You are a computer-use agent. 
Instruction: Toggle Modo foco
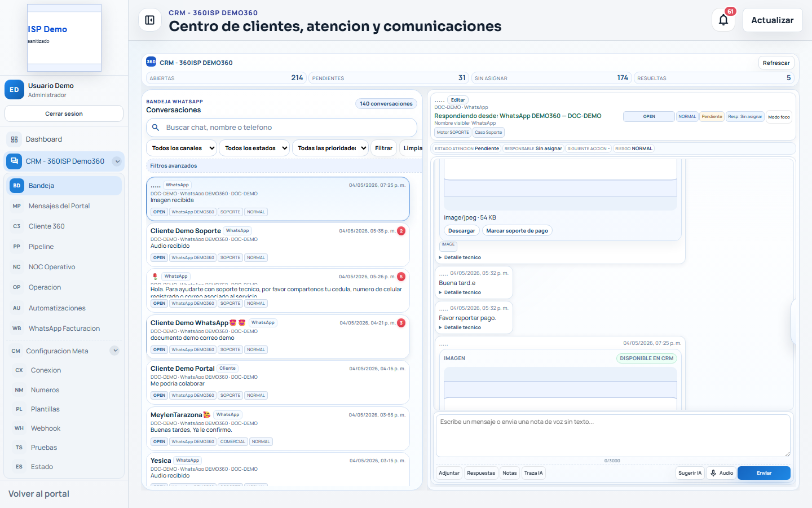click(779, 117)
